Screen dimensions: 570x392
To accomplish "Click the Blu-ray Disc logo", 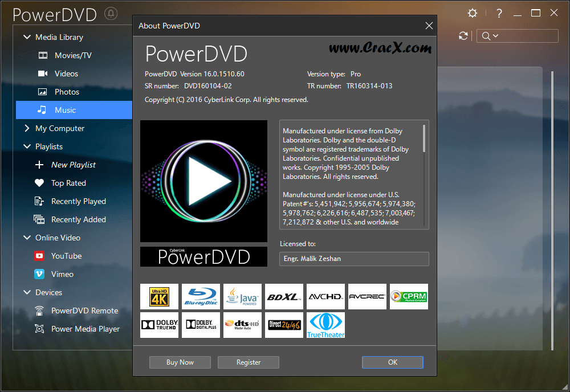I will [x=201, y=296].
